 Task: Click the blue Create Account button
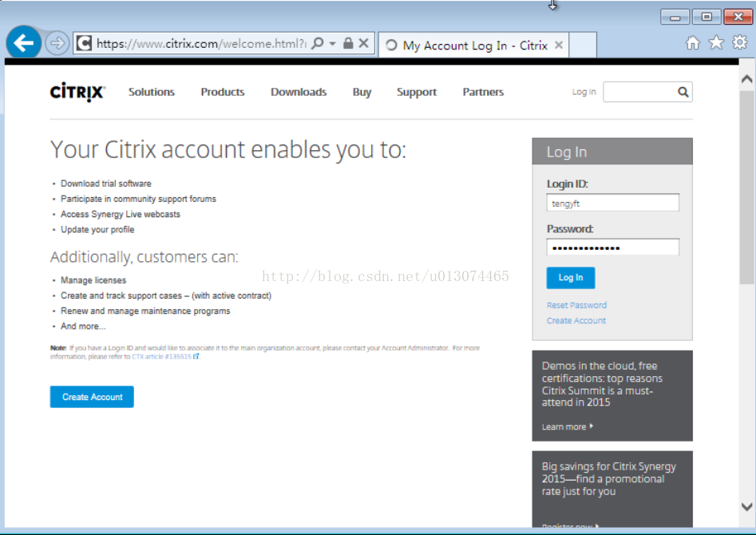coord(92,397)
